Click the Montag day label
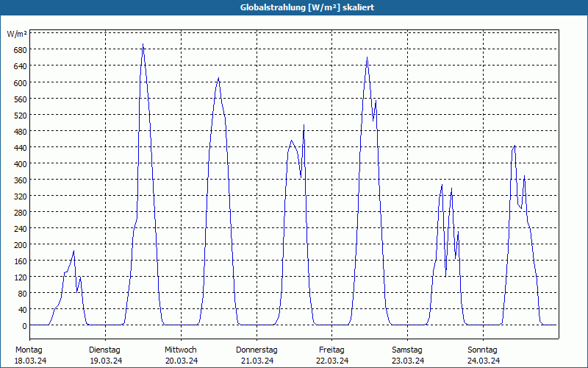Image resolution: width=588 pixels, height=368 pixels. coord(29,350)
